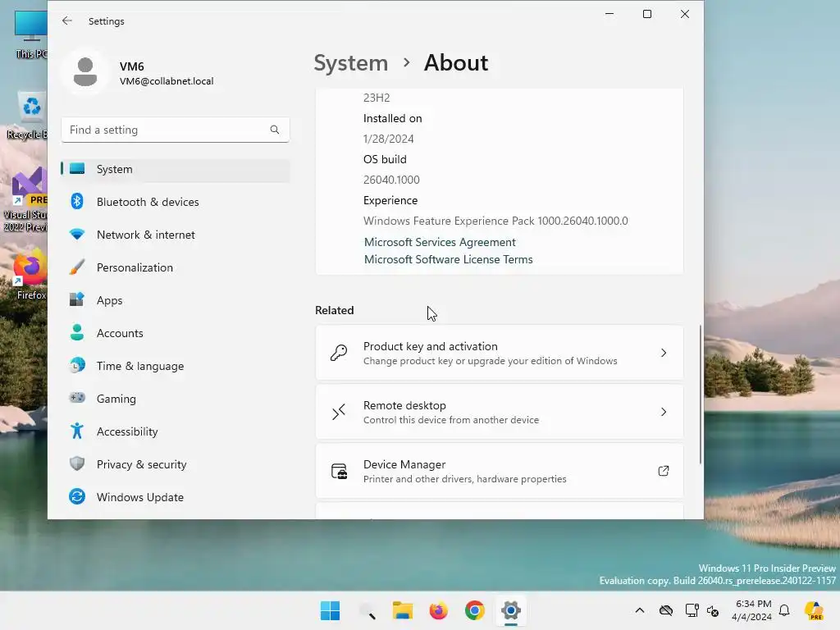Click the Apps icon in the sidebar
This screenshot has height=630, width=840.
(77, 300)
